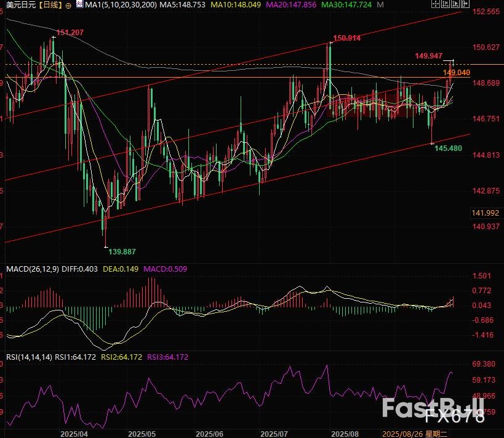Open the 美元日元 symbol title
The image size is (504, 438).
[x=18, y=5]
